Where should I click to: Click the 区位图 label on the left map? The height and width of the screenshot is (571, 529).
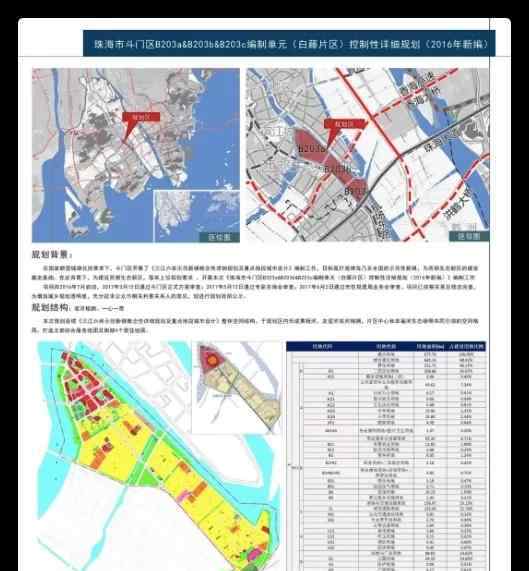(x=220, y=237)
